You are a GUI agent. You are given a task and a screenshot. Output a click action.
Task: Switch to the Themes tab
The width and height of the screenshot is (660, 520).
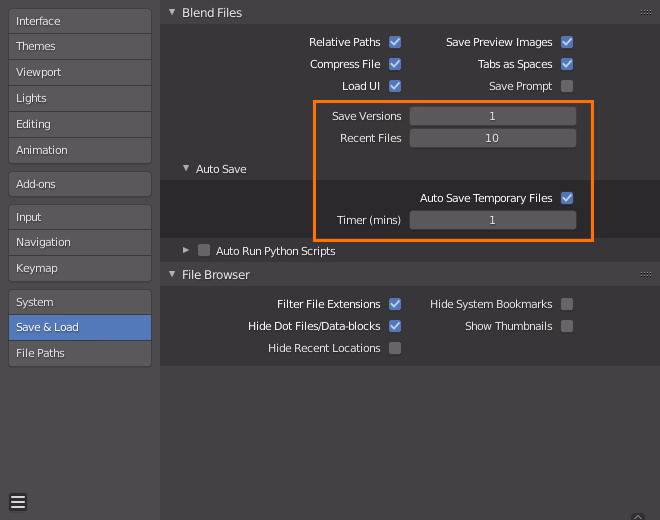[80, 46]
